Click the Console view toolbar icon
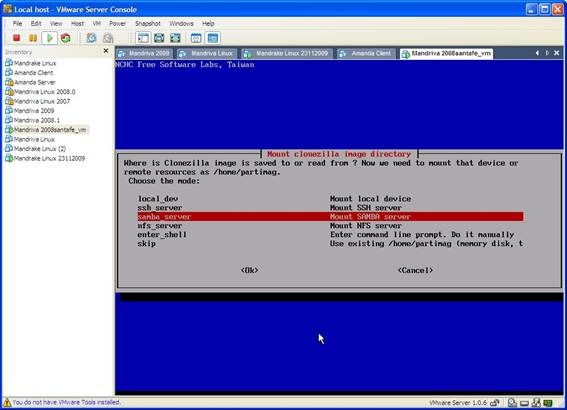This screenshot has height=410, width=567. tap(213, 38)
